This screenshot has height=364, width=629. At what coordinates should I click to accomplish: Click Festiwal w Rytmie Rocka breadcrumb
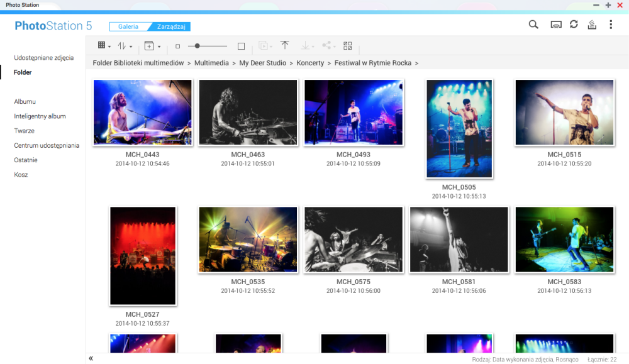point(372,63)
